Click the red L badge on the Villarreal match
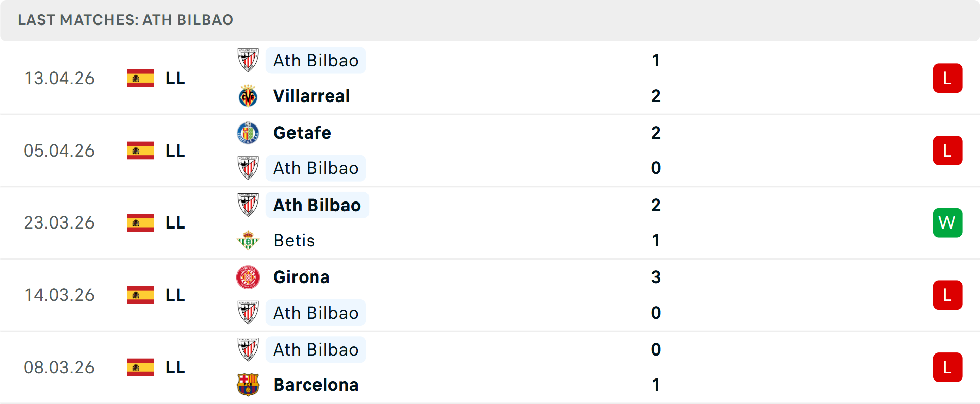Image resolution: width=980 pixels, height=404 pixels. click(947, 78)
